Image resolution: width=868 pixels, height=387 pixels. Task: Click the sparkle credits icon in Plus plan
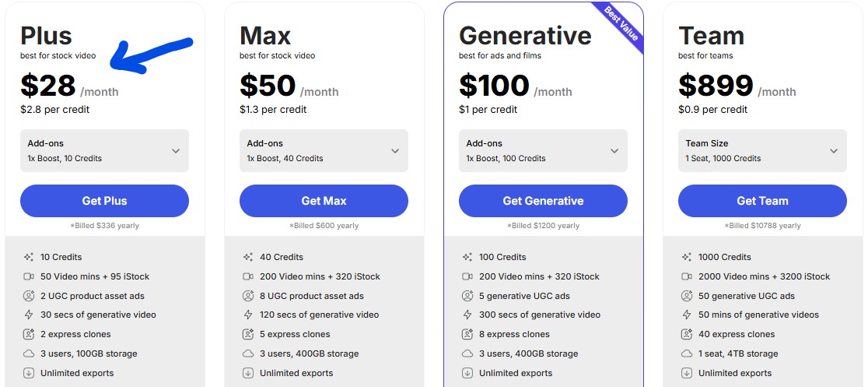[x=30, y=257]
